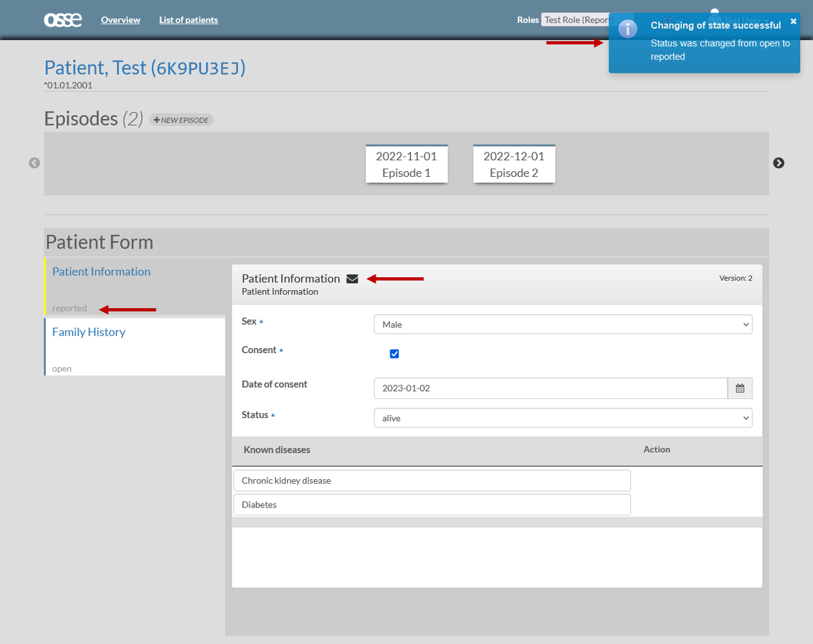Screen dimensions: 813x644
Task: Click the Known diseases column header
Action: 277,450
